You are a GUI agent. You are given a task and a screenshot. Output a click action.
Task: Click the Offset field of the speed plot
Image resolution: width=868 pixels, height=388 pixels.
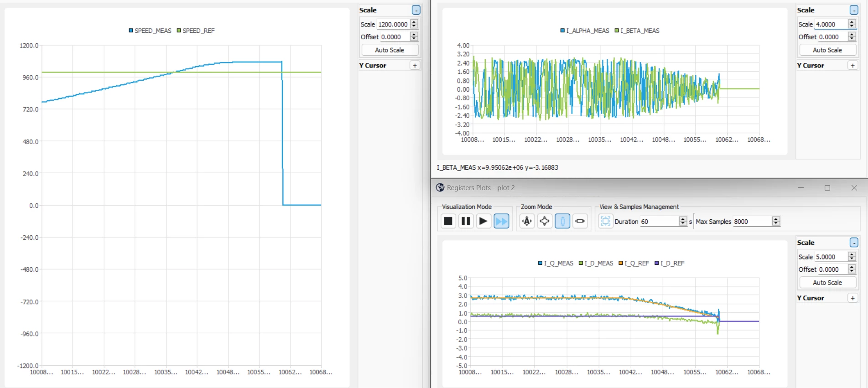pos(395,37)
